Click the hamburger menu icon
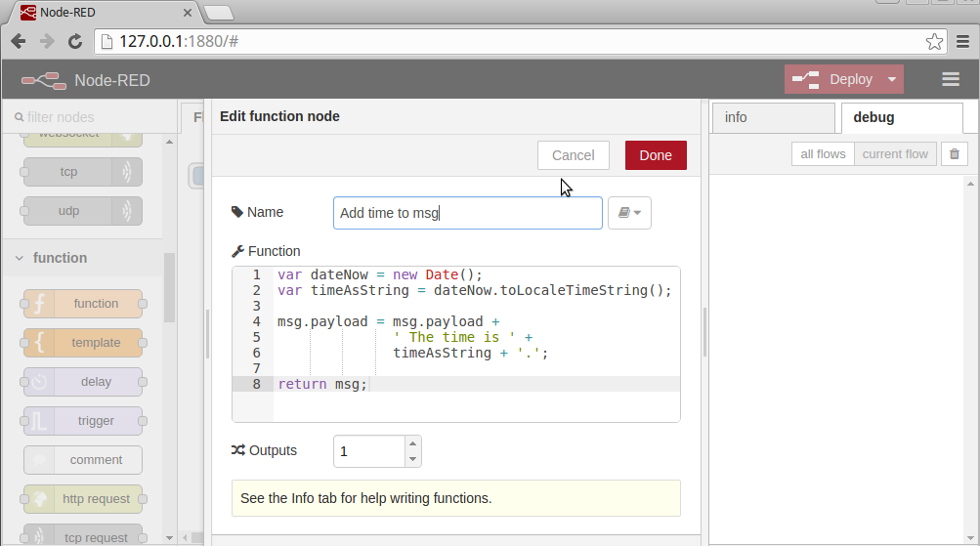980x546 pixels. 950,80
